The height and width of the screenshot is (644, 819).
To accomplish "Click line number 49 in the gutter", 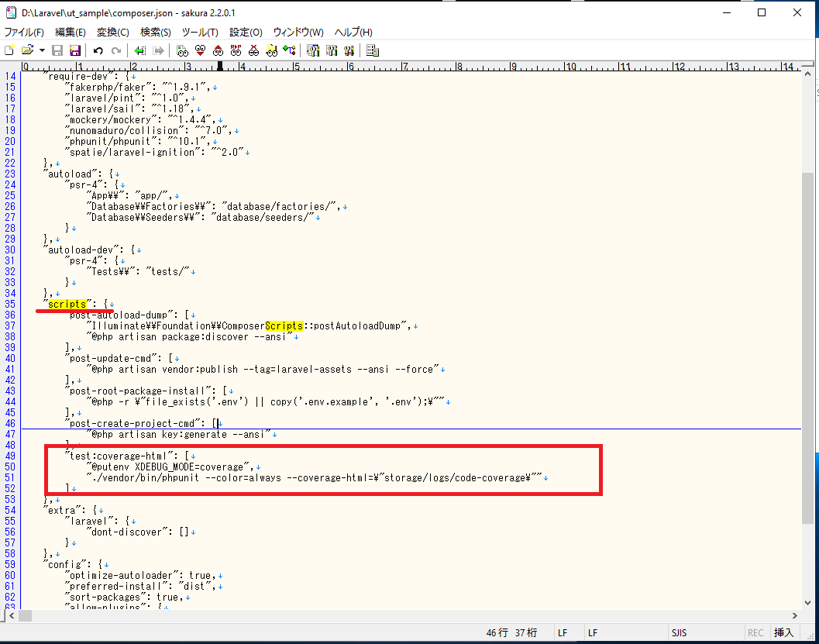I will (10, 456).
